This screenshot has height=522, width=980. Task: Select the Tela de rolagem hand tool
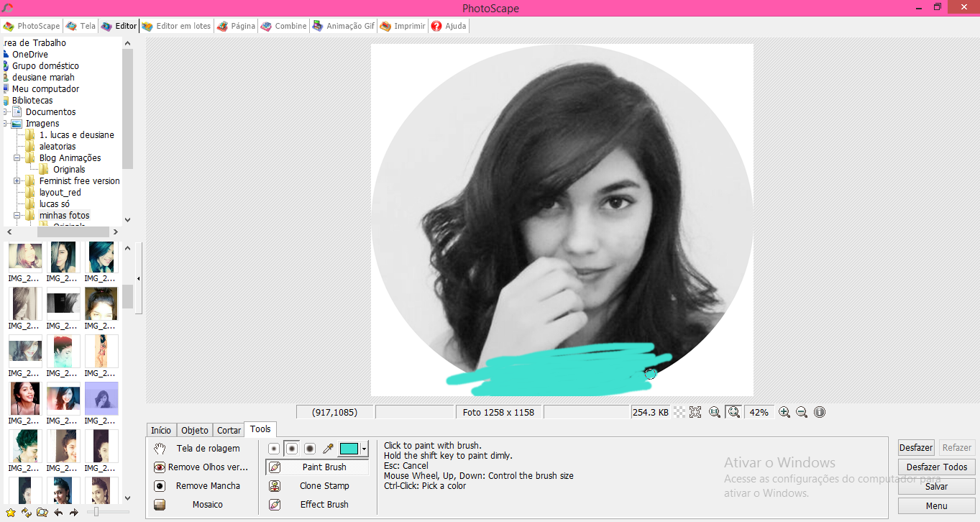[x=201, y=449]
